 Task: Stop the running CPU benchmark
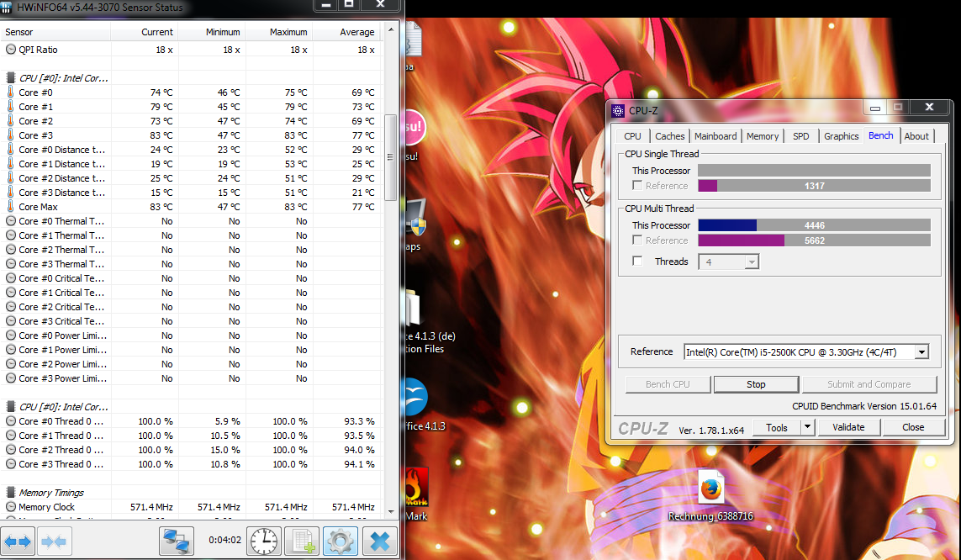pyautogui.click(x=756, y=384)
